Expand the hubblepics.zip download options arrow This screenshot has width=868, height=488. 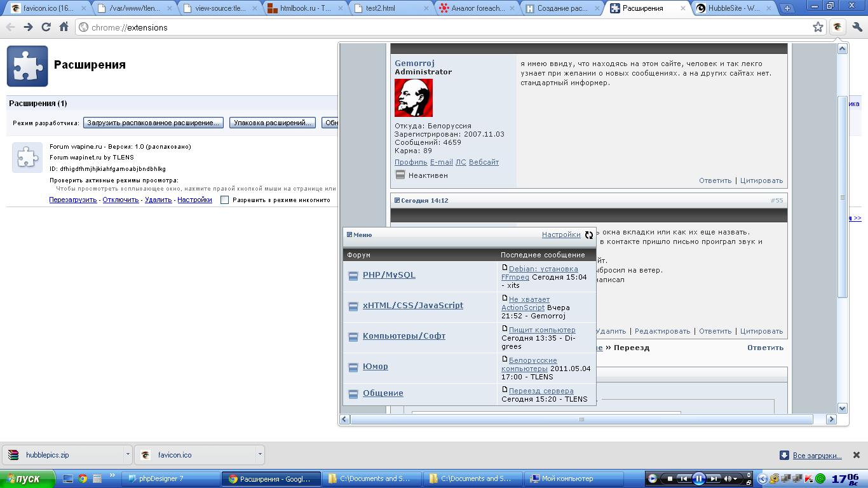tap(128, 455)
